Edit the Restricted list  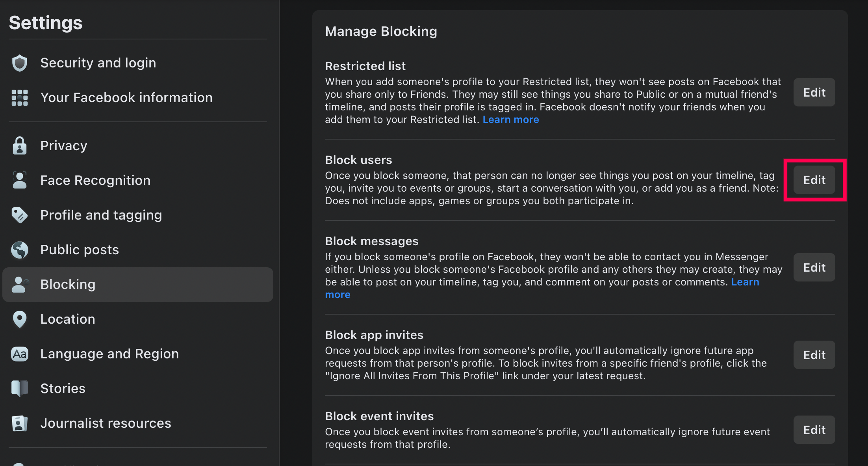pyautogui.click(x=814, y=92)
